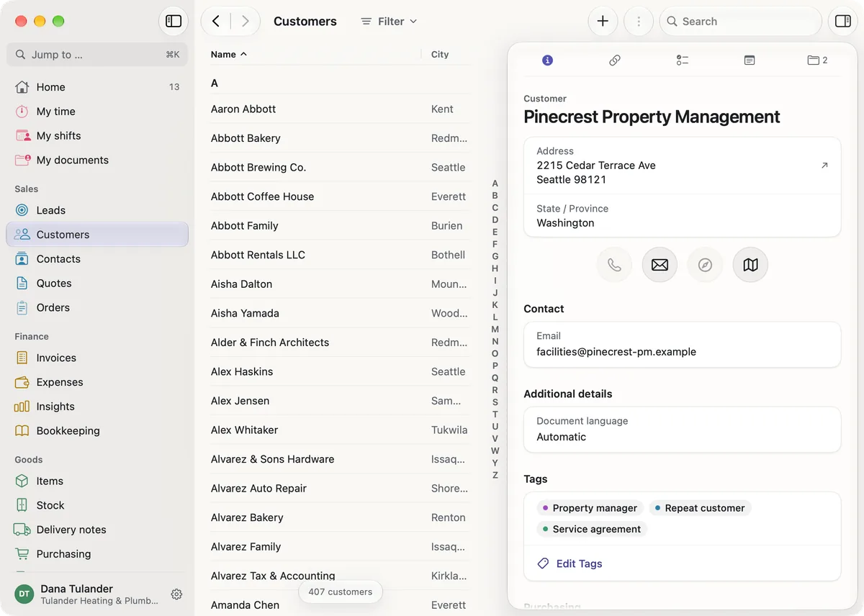Select the Service agreement tag

592,529
